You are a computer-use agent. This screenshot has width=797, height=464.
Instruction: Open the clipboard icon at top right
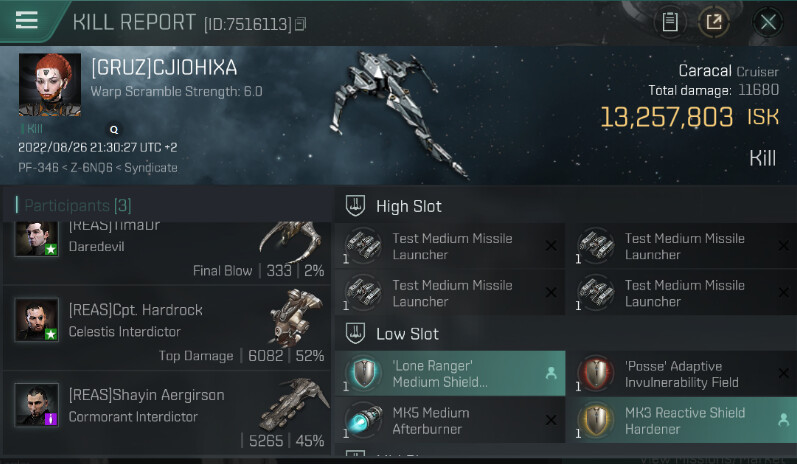[670, 22]
